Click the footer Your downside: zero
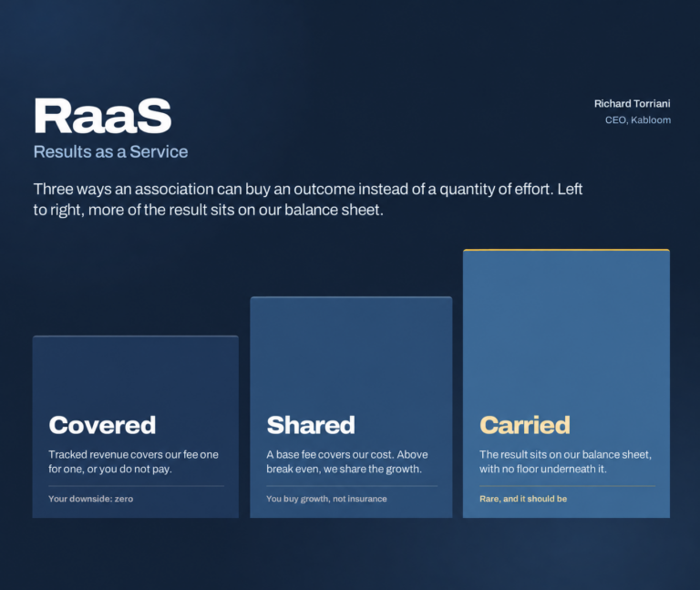This screenshot has height=590, width=700. [x=90, y=499]
